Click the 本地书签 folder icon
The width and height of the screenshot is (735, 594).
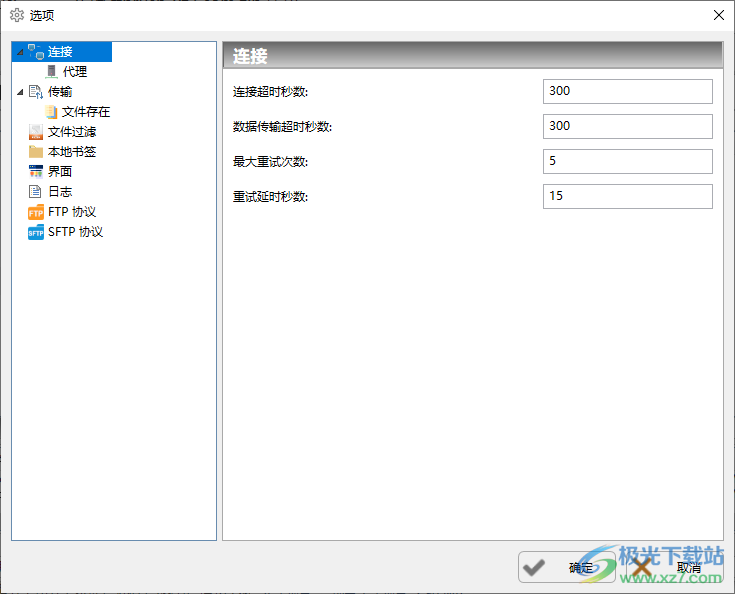coord(36,152)
